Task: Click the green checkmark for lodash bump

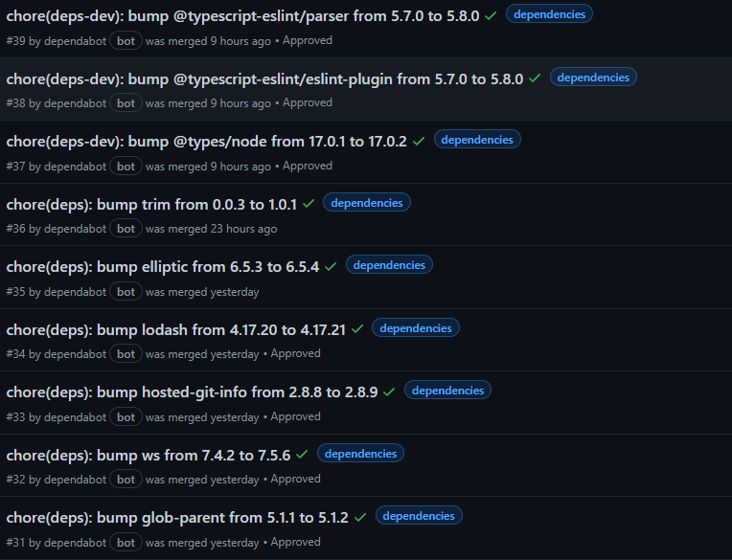Action: [357, 329]
